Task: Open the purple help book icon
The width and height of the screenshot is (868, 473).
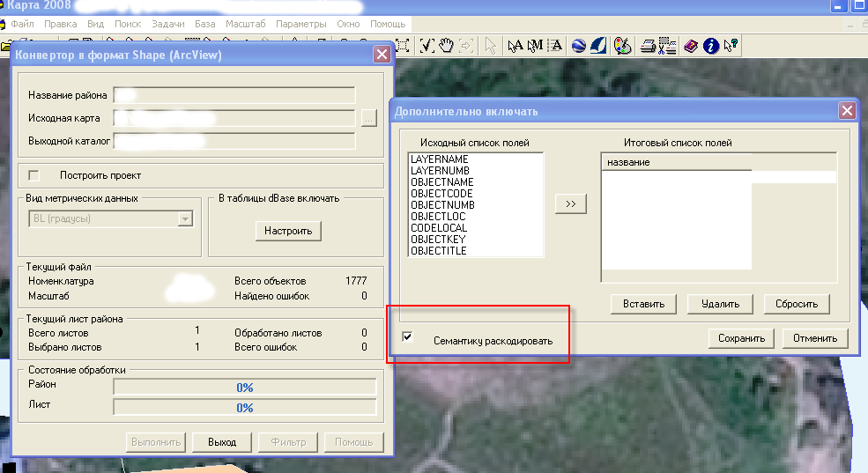Action: (690, 46)
